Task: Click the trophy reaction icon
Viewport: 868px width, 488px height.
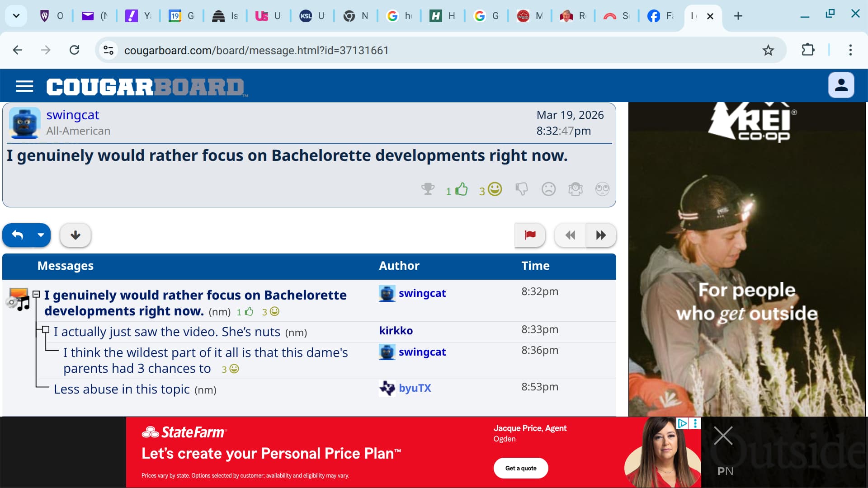Action: (x=428, y=189)
